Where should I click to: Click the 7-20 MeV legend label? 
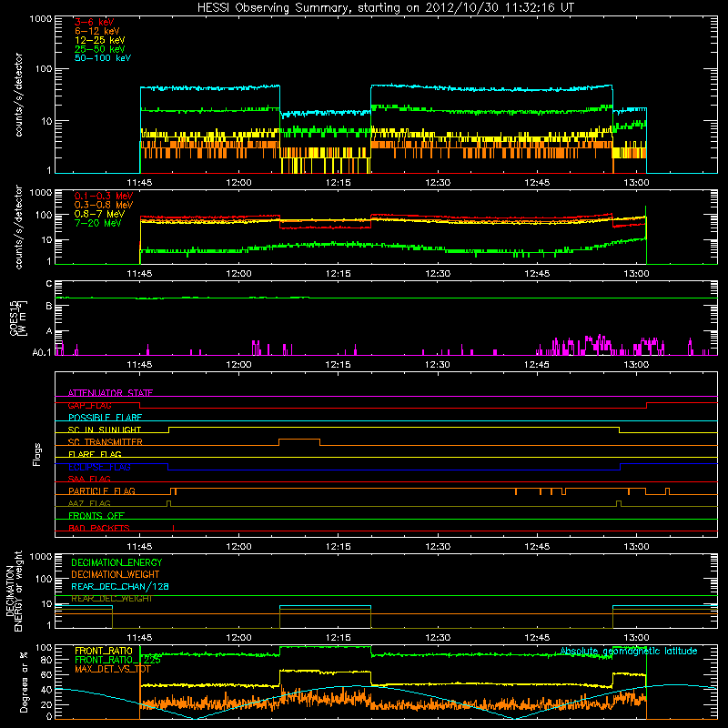click(97, 223)
